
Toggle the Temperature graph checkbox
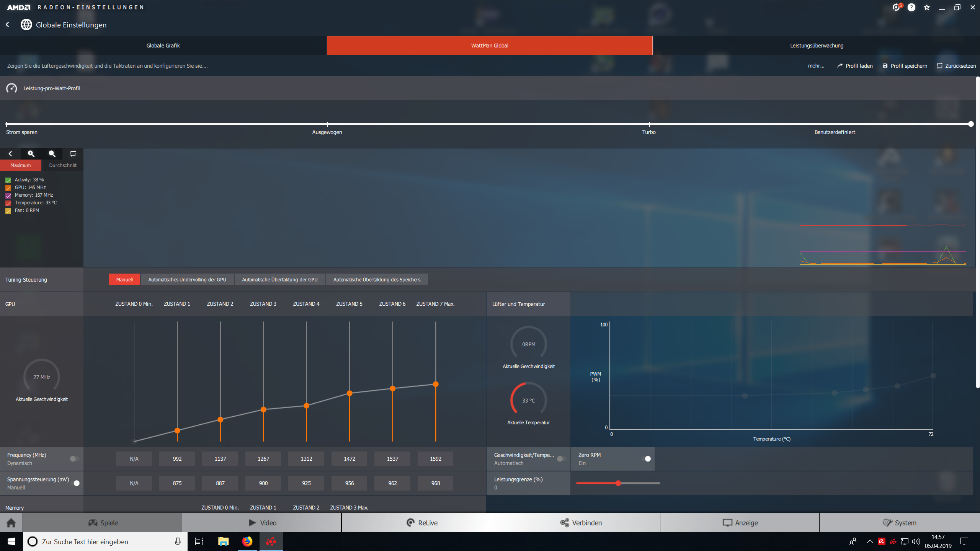coord(8,203)
